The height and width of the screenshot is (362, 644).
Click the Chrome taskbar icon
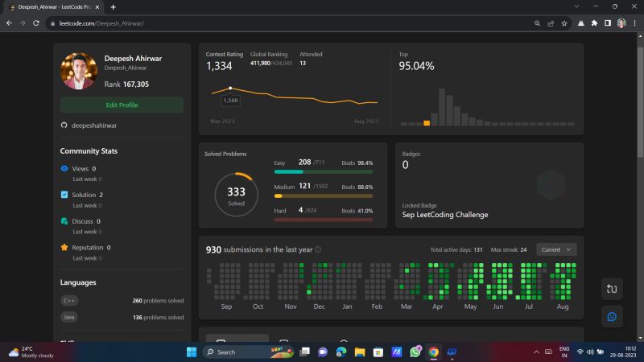[x=433, y=352]
